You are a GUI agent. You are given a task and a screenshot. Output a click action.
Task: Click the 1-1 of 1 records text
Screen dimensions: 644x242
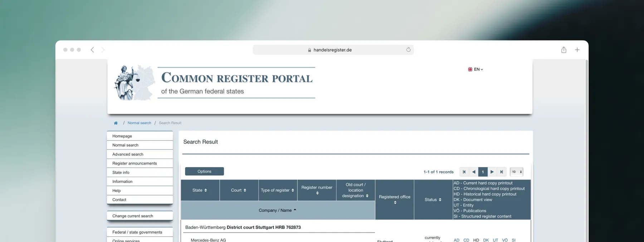coord(438,172)
